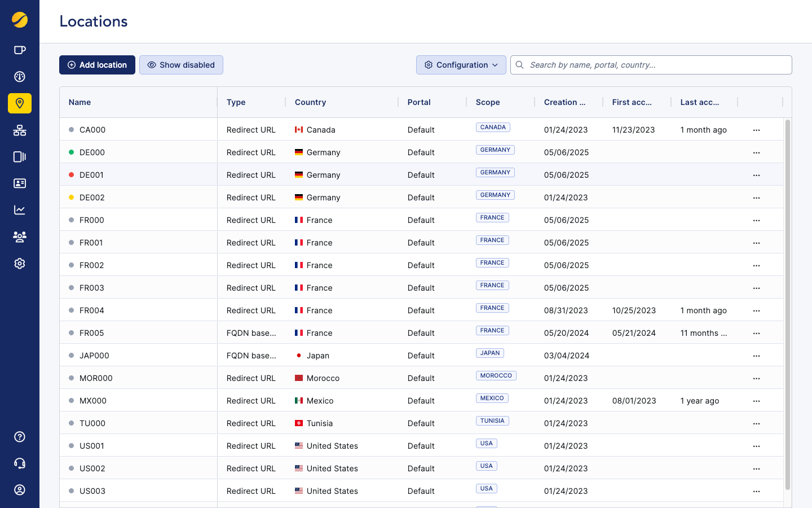The width and height of the screenshot is (812, 508).
Task: Open the dashboard gauge panel
Action: pyautogui.click(x=20, y=76)
